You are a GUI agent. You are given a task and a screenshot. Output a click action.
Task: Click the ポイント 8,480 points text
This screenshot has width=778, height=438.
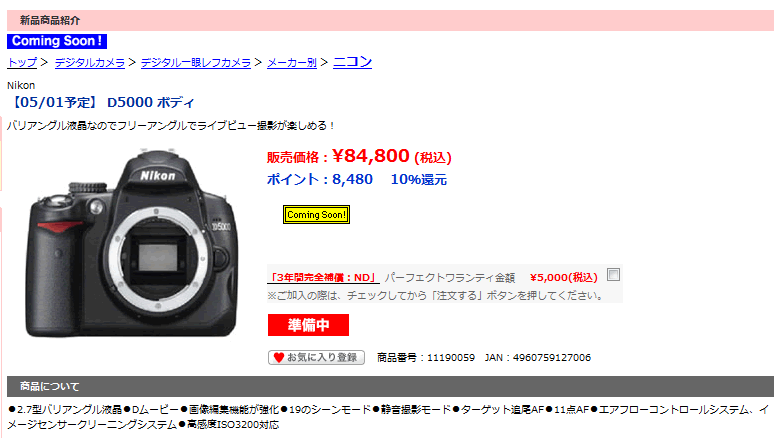click(320, 180)
